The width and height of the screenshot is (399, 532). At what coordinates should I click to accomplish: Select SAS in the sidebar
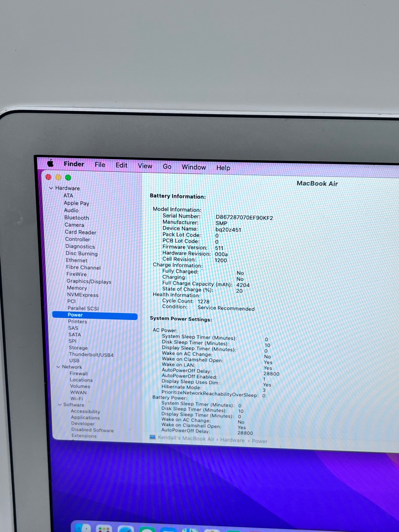point(73,328)
